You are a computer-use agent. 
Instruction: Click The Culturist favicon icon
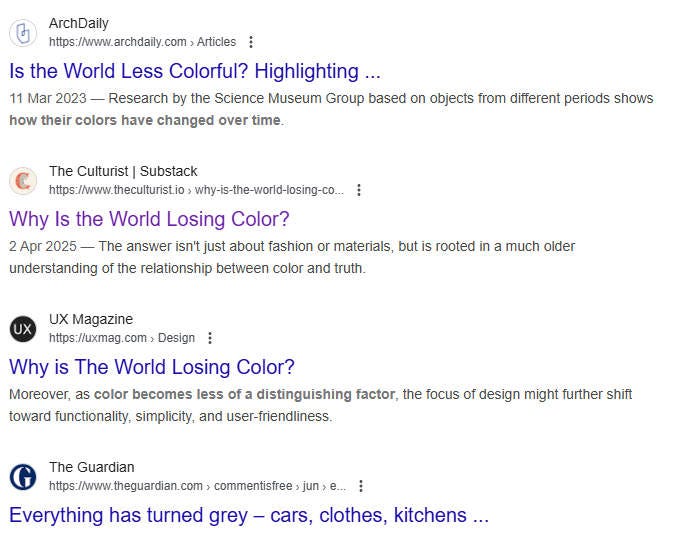coord(23,181)
